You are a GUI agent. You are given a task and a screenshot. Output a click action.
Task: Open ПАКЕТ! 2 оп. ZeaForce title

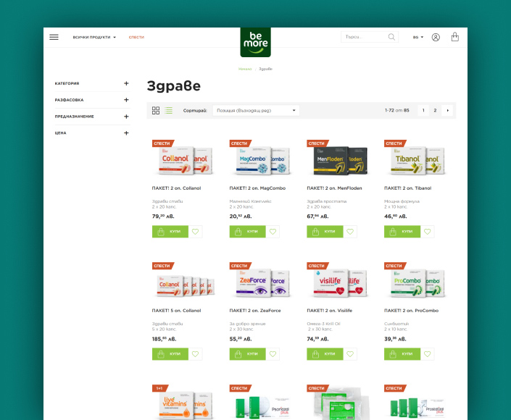255,311
